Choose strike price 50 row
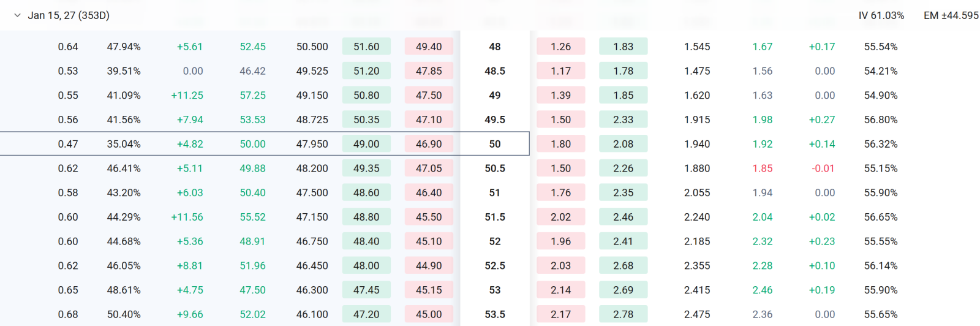Screen dimensions: 980x326 pos(265,144)
